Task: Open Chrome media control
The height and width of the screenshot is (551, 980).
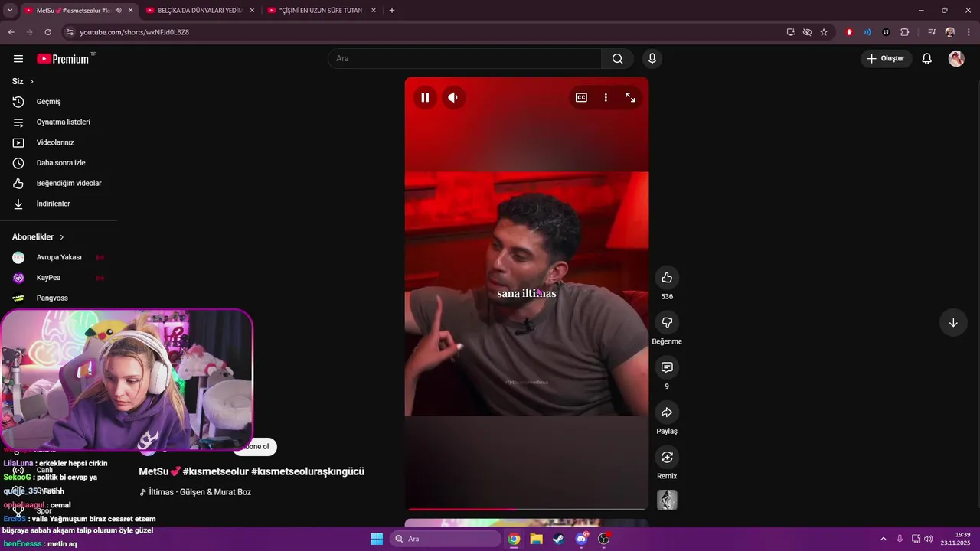Action: click(x=932, y=32)
